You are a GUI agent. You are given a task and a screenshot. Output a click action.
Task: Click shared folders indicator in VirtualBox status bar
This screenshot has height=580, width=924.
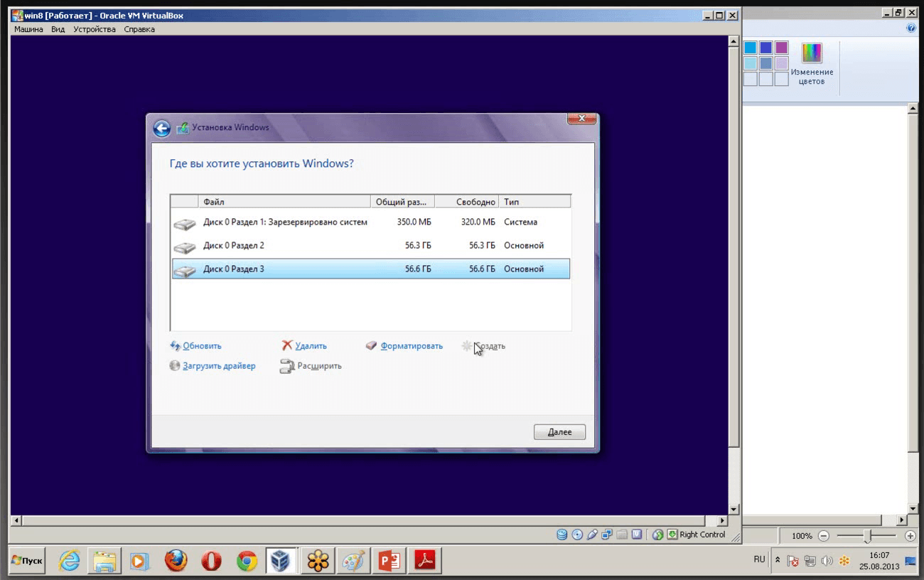pos(622,535)
